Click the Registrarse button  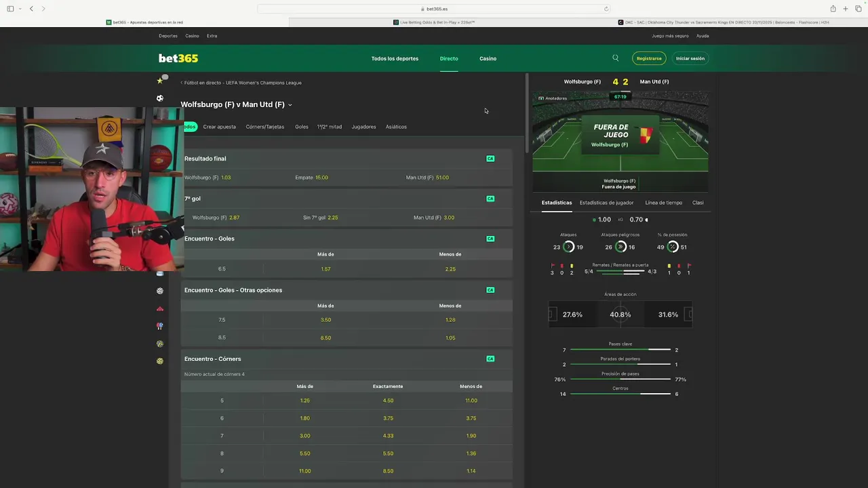click(x=649, y=58)
